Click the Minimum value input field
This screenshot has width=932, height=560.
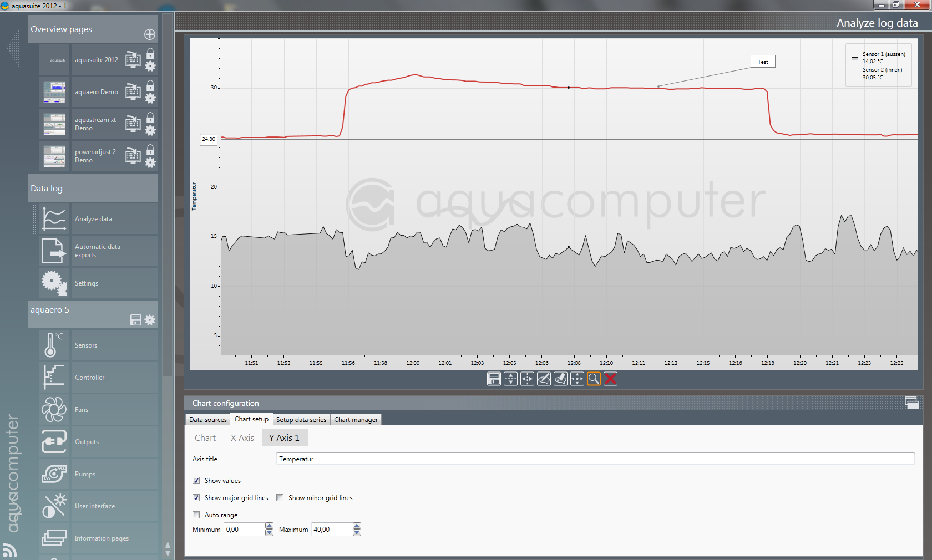(244, 530)
